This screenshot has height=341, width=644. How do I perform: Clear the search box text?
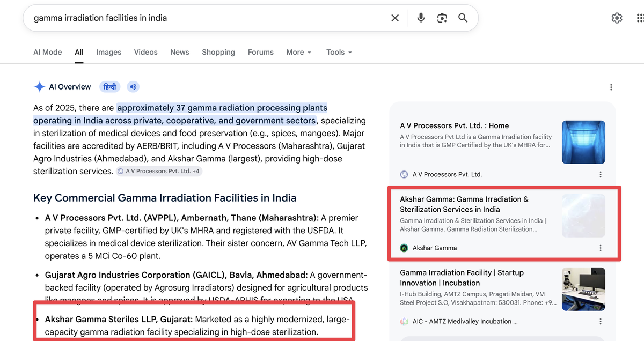pyautogui.click(x=395, y=18)
